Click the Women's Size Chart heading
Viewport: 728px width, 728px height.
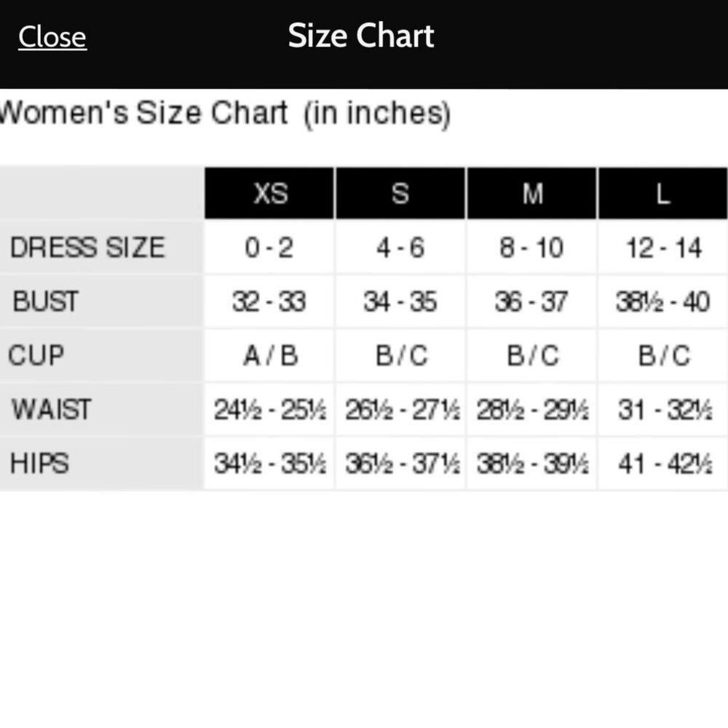point(226,114)
